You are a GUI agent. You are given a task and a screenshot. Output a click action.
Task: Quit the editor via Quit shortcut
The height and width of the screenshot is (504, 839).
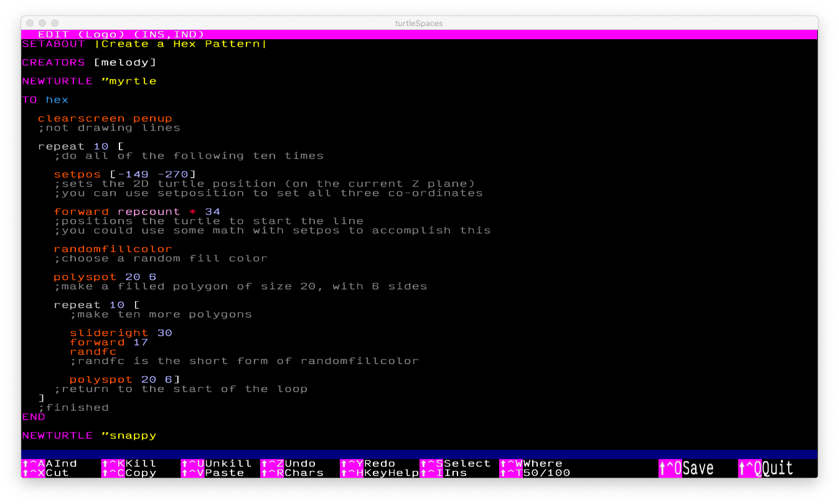pos(766,468)
